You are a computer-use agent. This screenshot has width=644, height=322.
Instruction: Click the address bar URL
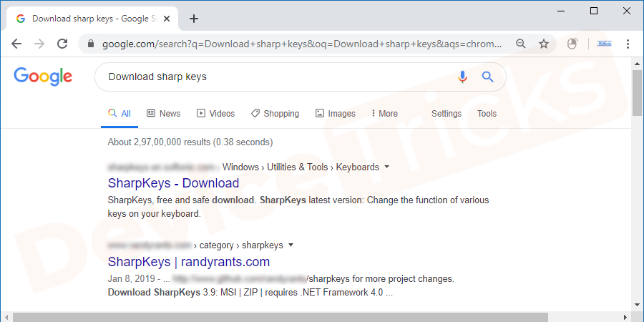pos(302,44)
